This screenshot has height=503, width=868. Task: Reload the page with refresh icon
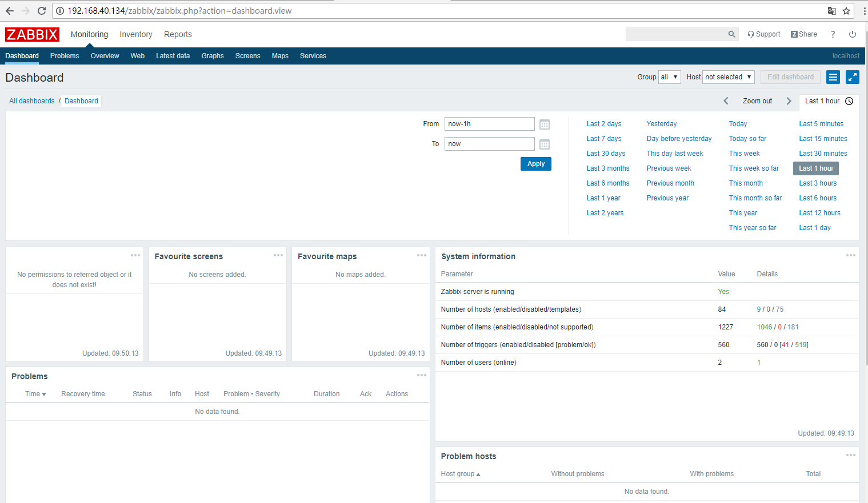(42, 11)
